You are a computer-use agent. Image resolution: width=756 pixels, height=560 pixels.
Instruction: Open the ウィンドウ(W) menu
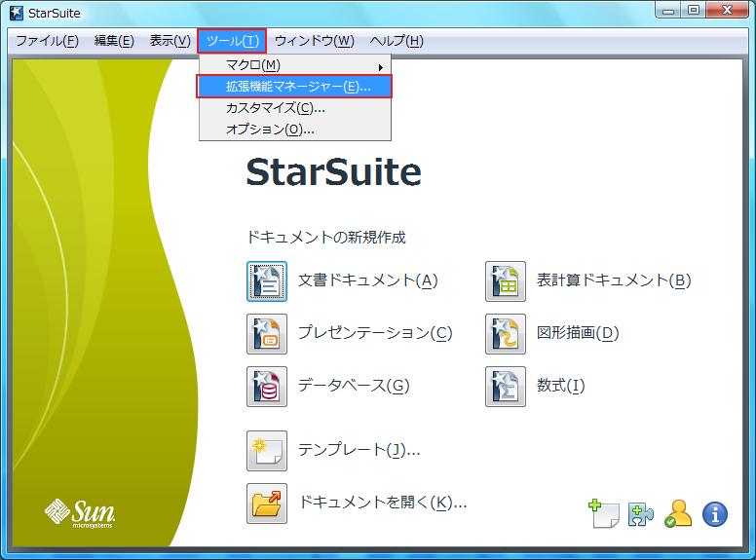(315, 41)
